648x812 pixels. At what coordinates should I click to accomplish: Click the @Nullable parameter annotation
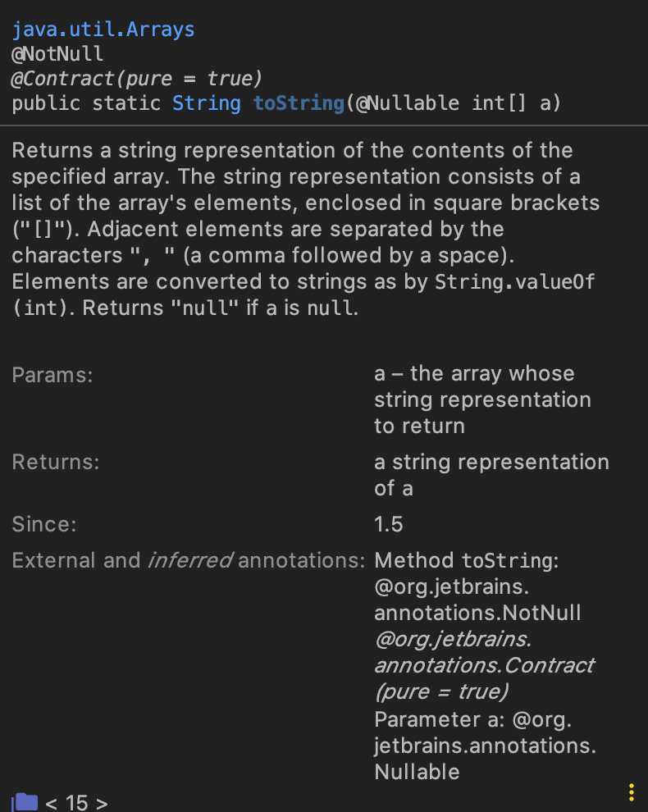(407, 103)
